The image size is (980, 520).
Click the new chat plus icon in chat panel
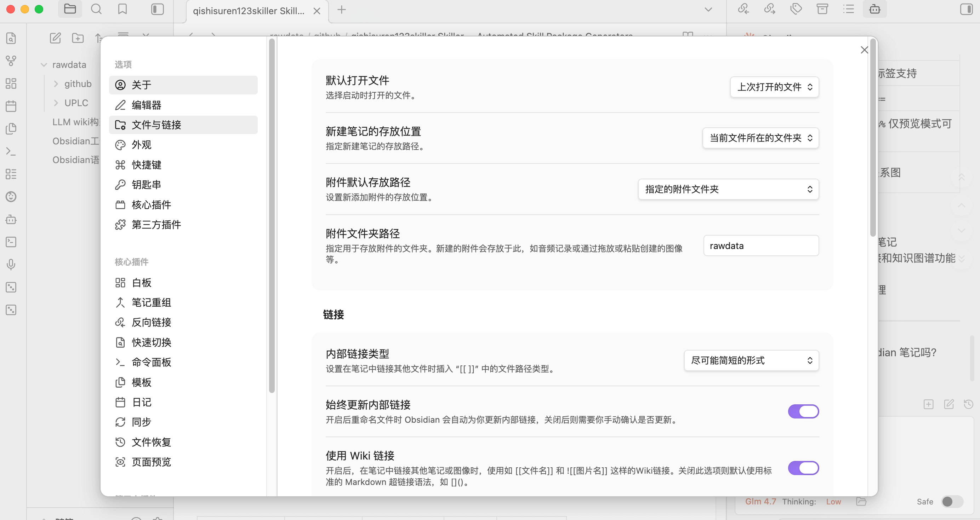click(x=929, y=404)
